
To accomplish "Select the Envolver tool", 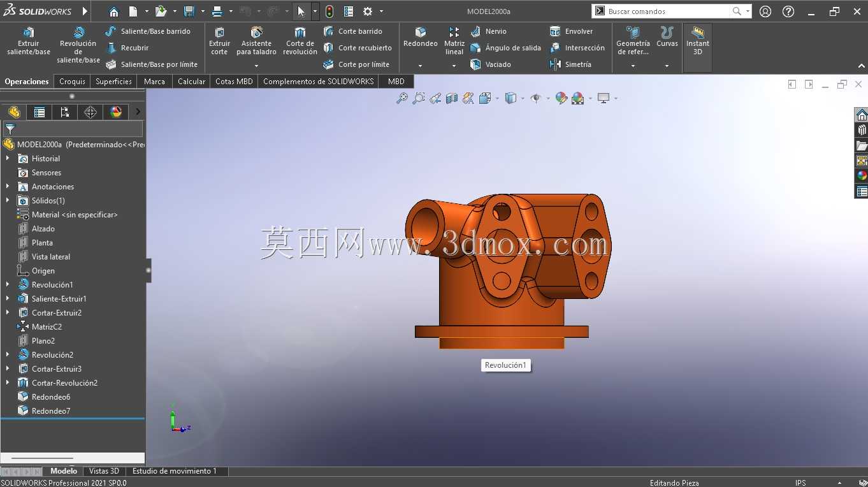I will [x=571, y=31].
